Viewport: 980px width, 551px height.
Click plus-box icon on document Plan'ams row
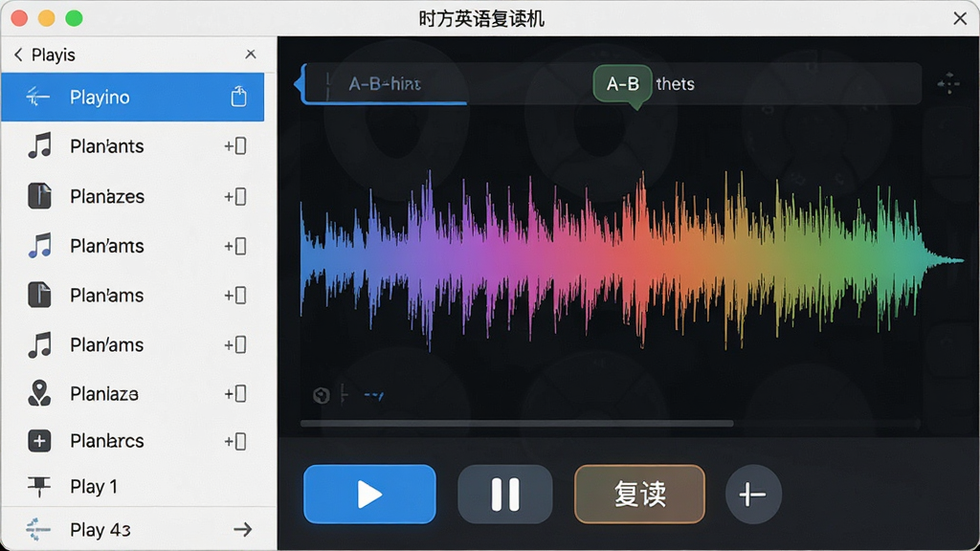[x=235, y=295]
